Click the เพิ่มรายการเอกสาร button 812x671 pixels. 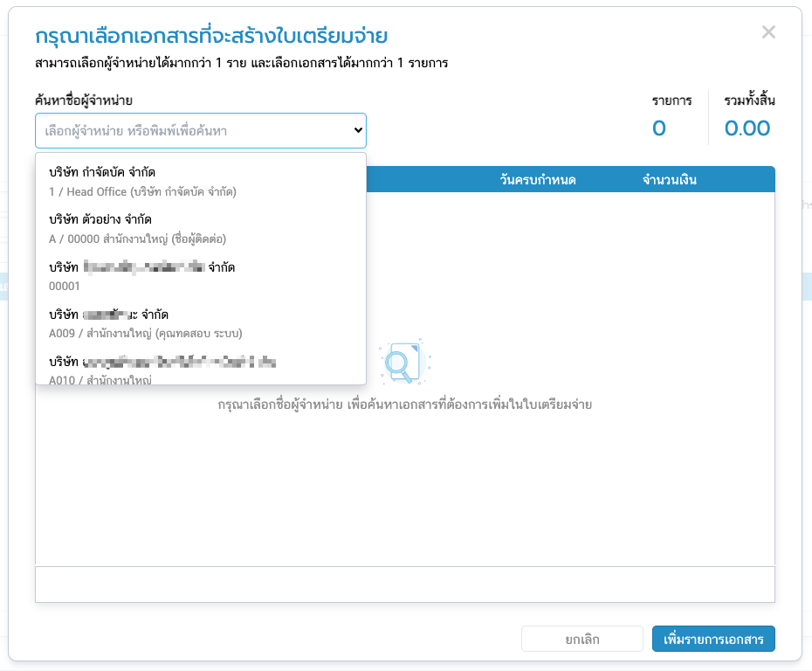[x=713, y=640]
